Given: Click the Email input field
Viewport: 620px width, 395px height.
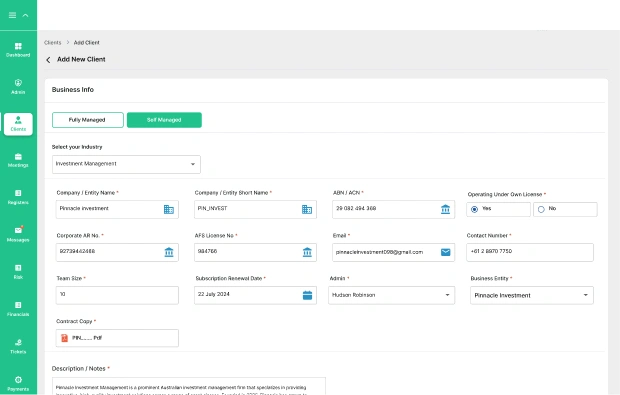Looking at the screenshot, I should click(393, 252).
